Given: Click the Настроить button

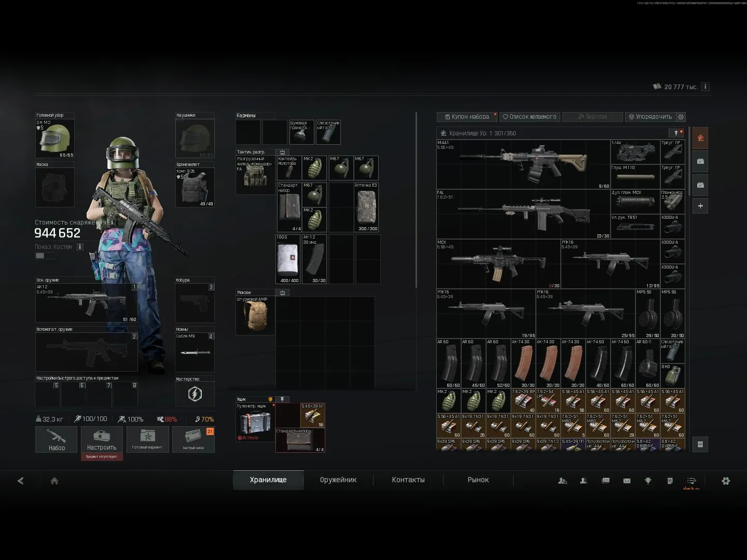Looking at the screenshot, I should coord(102,440).
